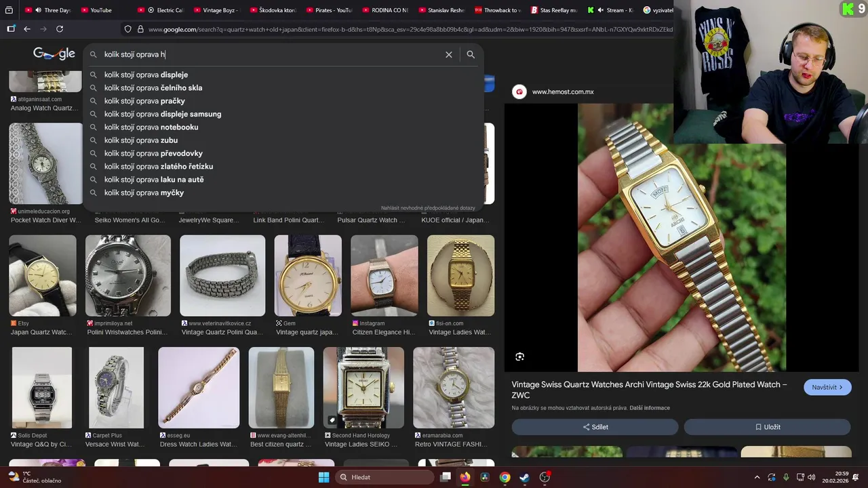Open Second Hand Horology SEIKO thumbnail

[363, 388]
